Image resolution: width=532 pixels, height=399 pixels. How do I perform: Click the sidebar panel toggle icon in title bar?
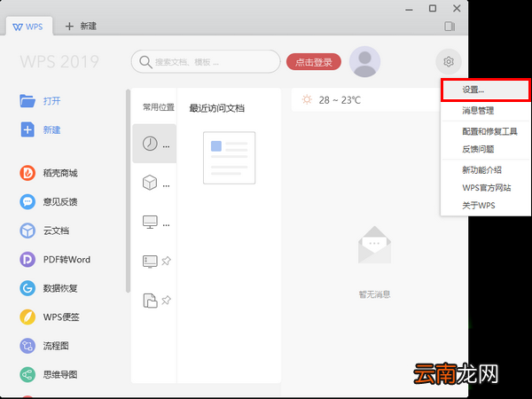450,27
